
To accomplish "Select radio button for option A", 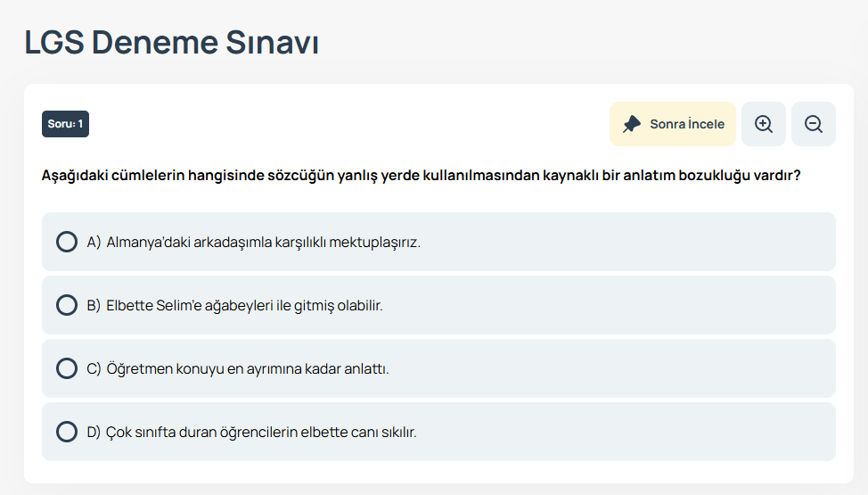I will (x=67, y=242).
